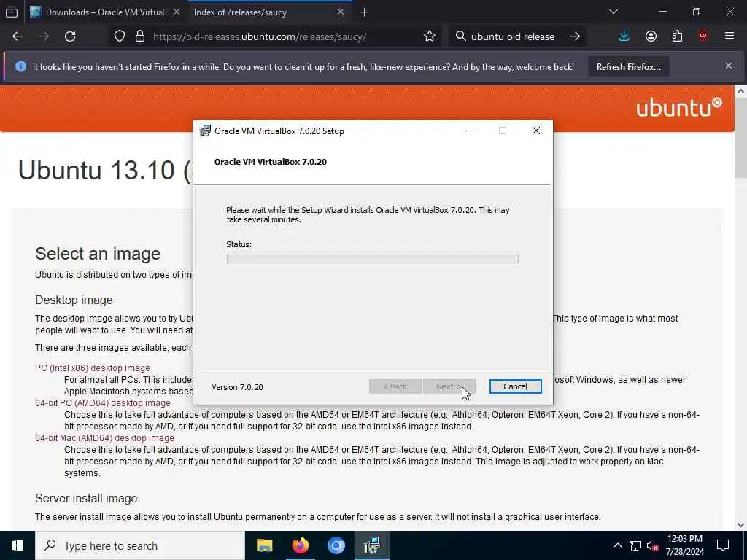Open Windows notification center

pyautogui.click(x=723, y=545)
